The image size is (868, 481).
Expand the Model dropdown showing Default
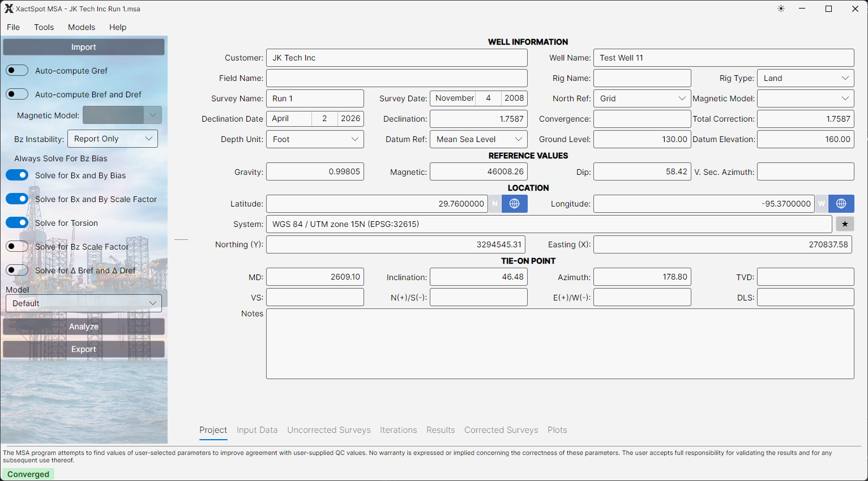click(83, 303)
